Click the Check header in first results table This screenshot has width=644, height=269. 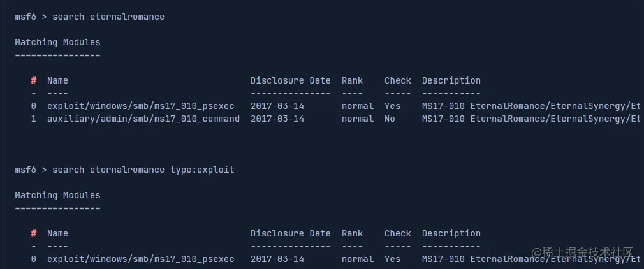(397, 80)
